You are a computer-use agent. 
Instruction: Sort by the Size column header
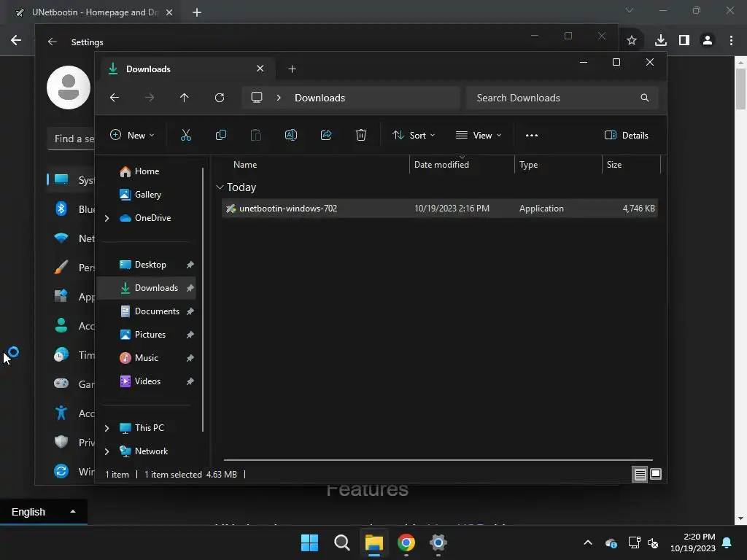(x=631, y=165)
